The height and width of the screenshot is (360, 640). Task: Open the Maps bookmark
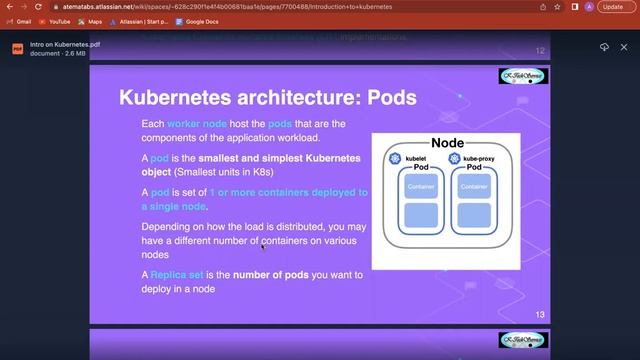click(90, 22)
